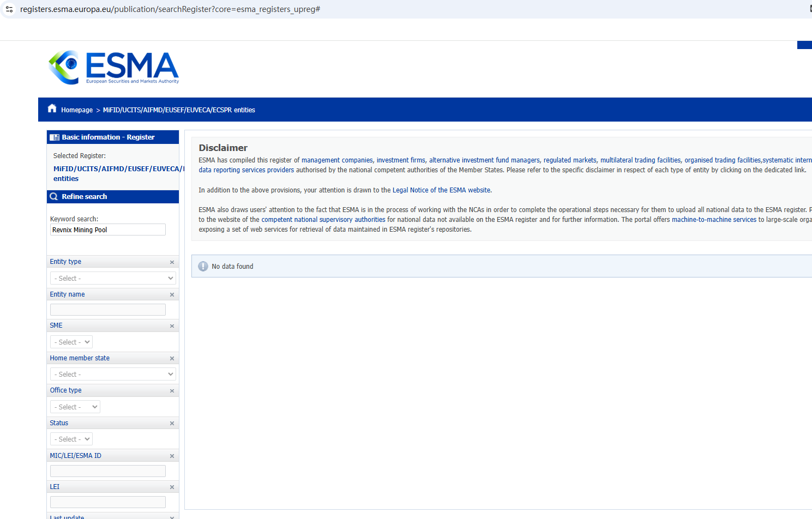Remove the Office type filter with its X

(172, 391)
